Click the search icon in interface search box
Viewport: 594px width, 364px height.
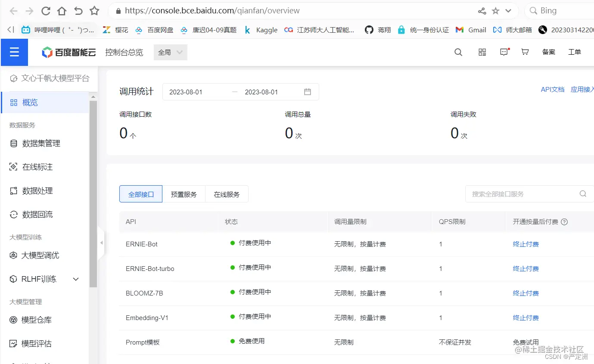click(583, 194)
